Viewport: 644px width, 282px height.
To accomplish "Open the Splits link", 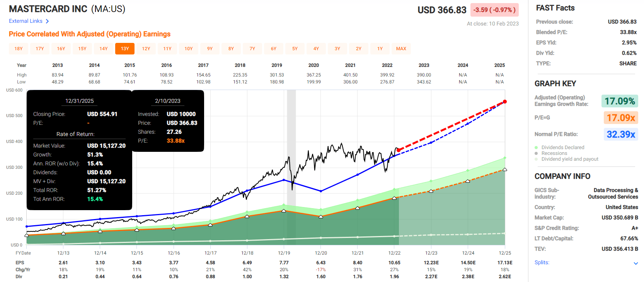I will pyautogui.click(x=542, y=262).
